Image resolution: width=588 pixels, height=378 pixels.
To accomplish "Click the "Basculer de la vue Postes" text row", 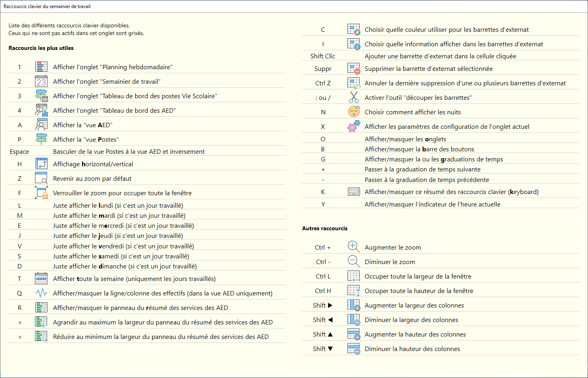I will click(x=129, y=152).
